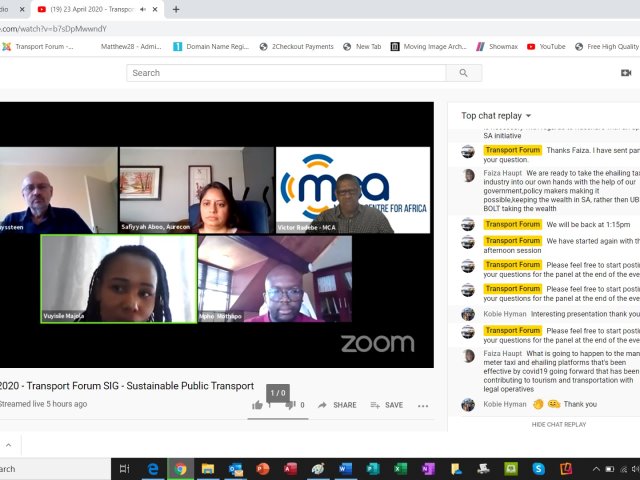
Task: Show hidden system tray icons
Action: [596, 469]
